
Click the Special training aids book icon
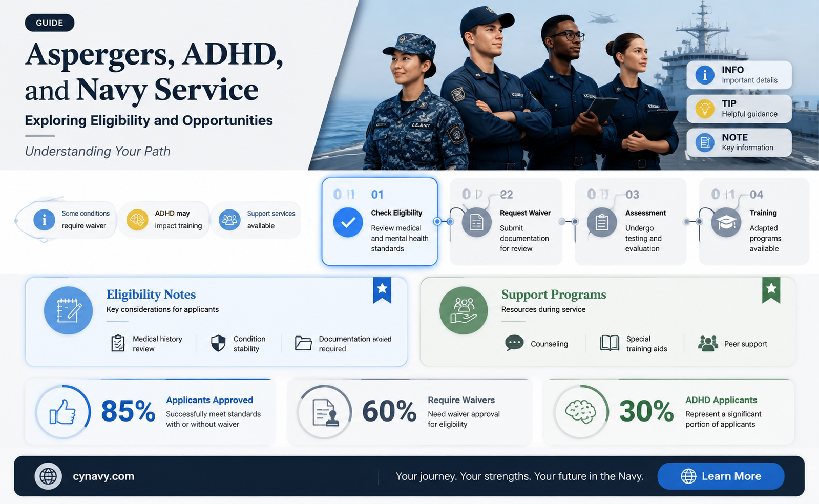(x=610, y=343)
